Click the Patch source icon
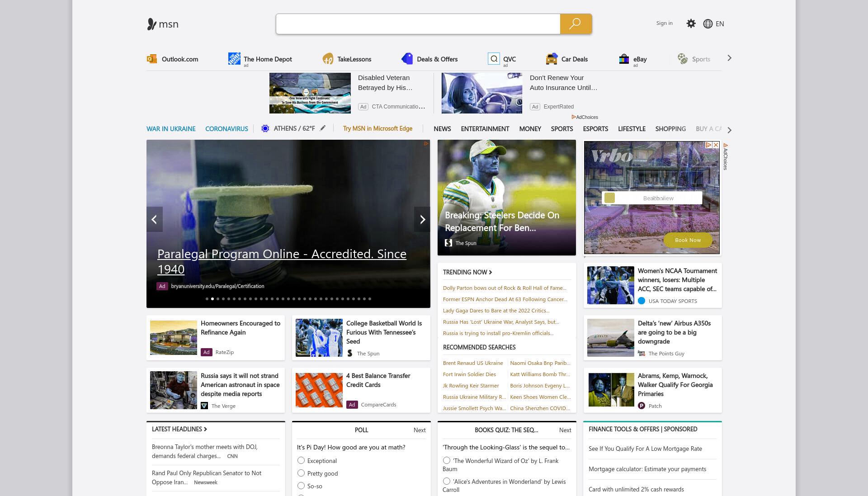Viewport: 868px width, 496px height. tap(642, 406)
